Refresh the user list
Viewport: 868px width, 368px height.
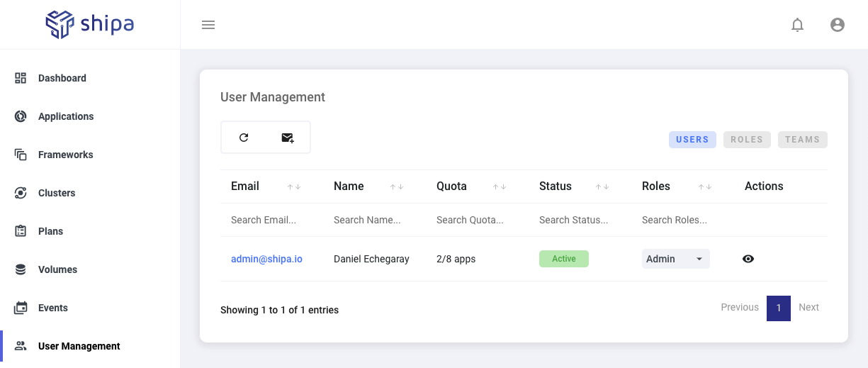click(244, 138)
